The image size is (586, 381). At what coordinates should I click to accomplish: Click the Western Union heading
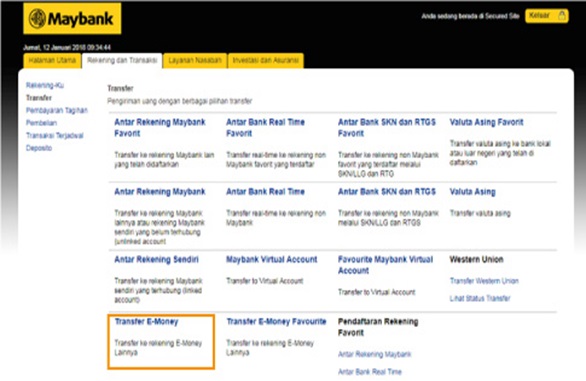476,259
